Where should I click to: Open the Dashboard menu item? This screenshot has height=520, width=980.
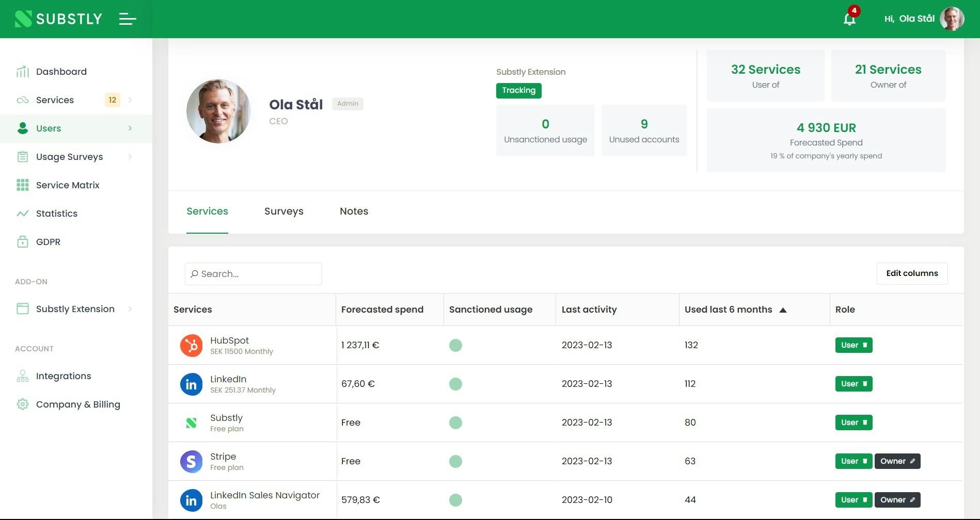pos(76,72)
